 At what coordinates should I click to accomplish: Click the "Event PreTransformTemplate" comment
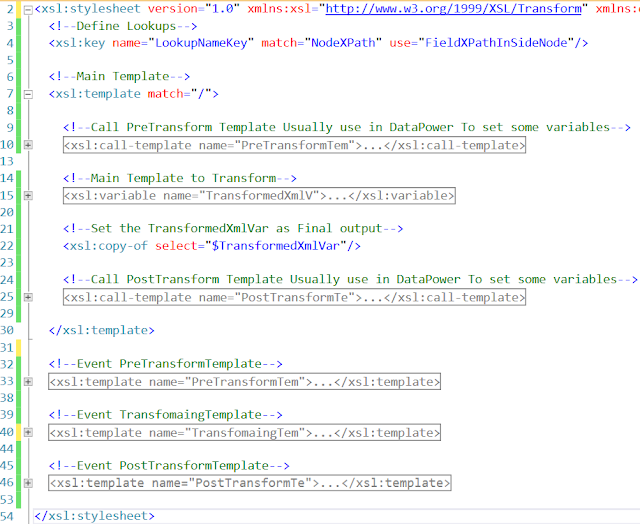(166, 364)
